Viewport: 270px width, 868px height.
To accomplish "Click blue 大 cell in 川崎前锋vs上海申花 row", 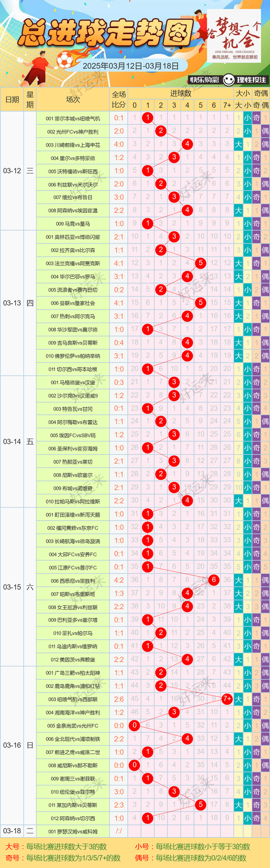I will coord(238,145).
